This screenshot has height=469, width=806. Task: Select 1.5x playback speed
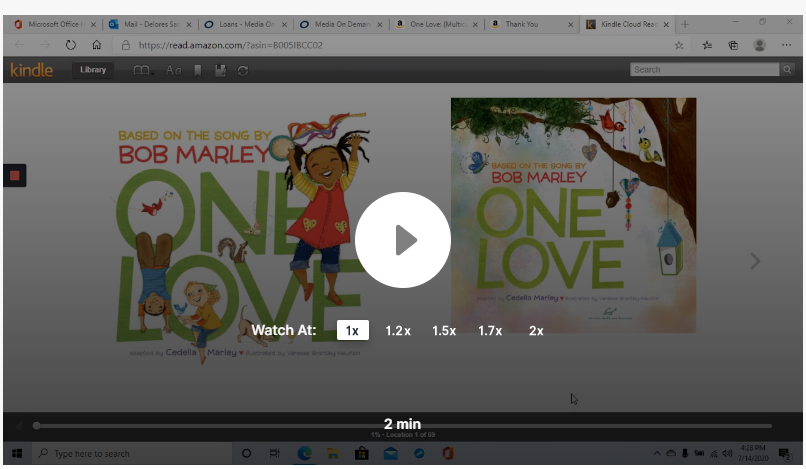(444, 331)
